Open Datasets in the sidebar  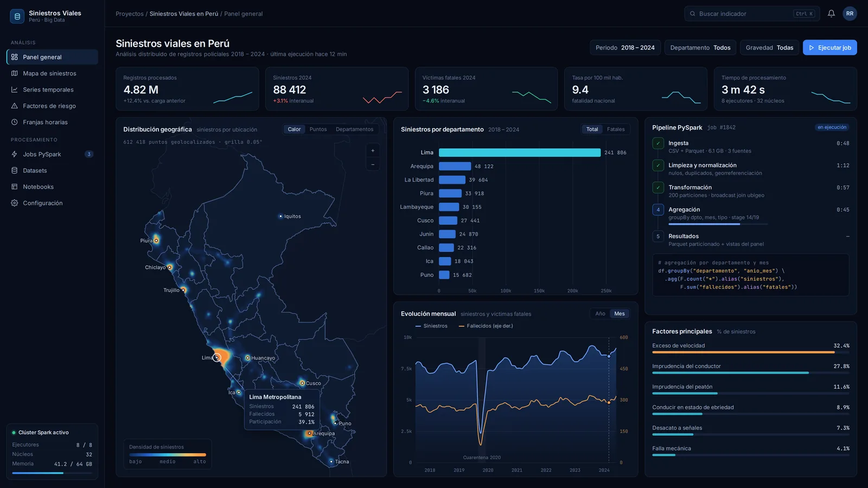(x=52, y=170)
